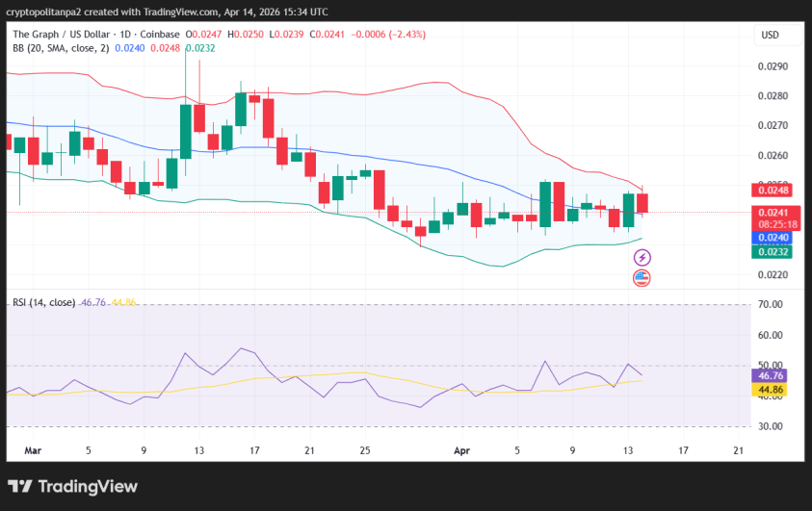812x511 pixels.
Task: Click the red 0.0248 upper band price label
Action: pos(773,190)
